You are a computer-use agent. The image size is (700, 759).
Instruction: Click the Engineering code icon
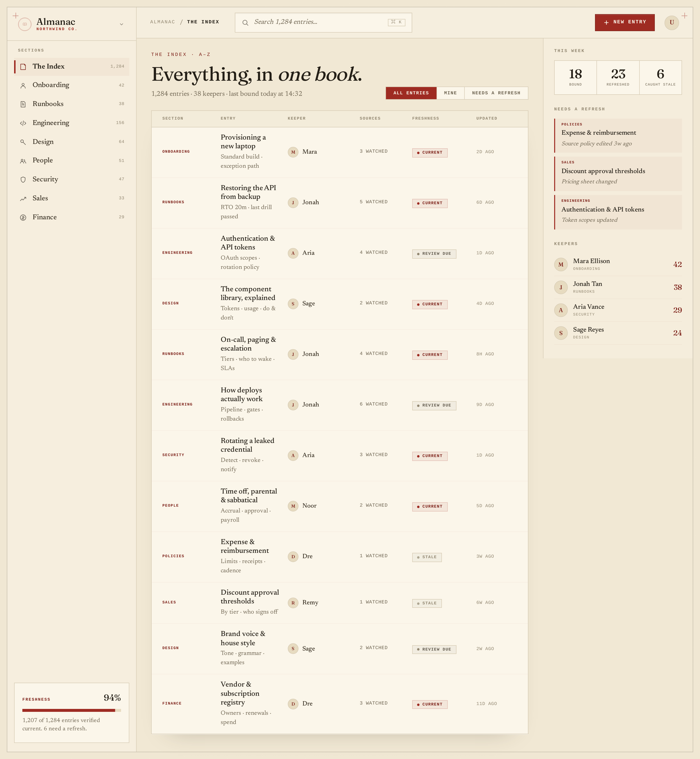23,123
